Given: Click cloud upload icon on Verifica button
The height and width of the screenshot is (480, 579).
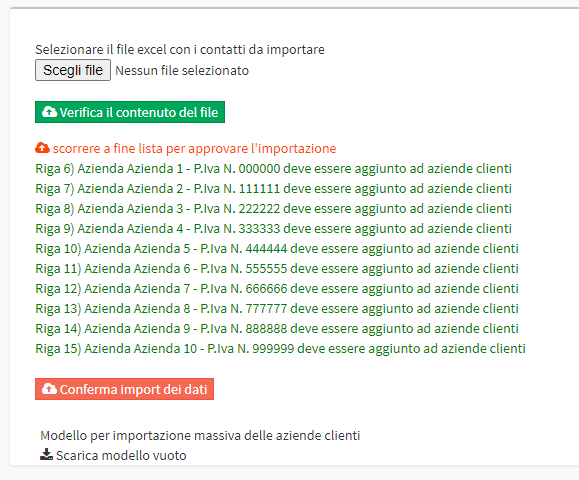Looking at the screenshot, I should click(49, 112).
